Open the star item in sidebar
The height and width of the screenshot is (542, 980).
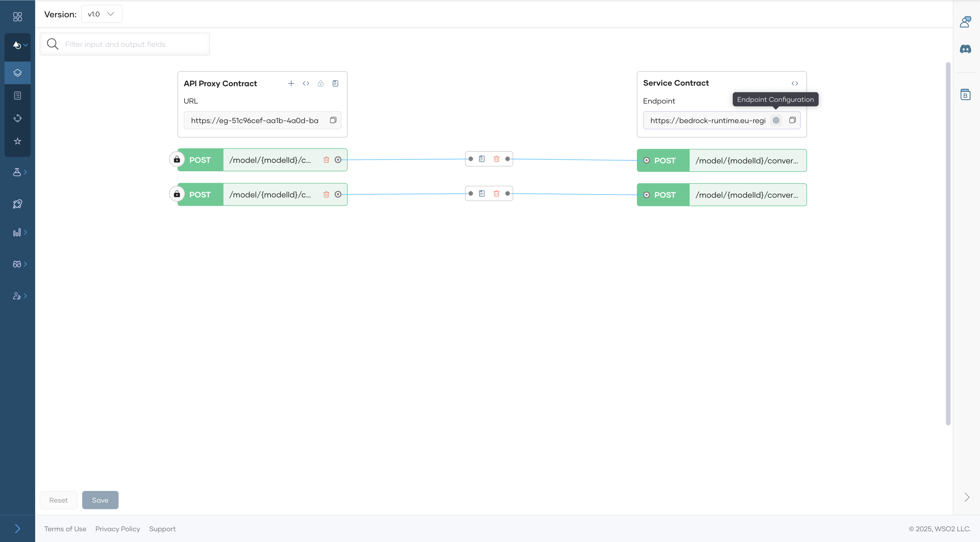[18, 141]
